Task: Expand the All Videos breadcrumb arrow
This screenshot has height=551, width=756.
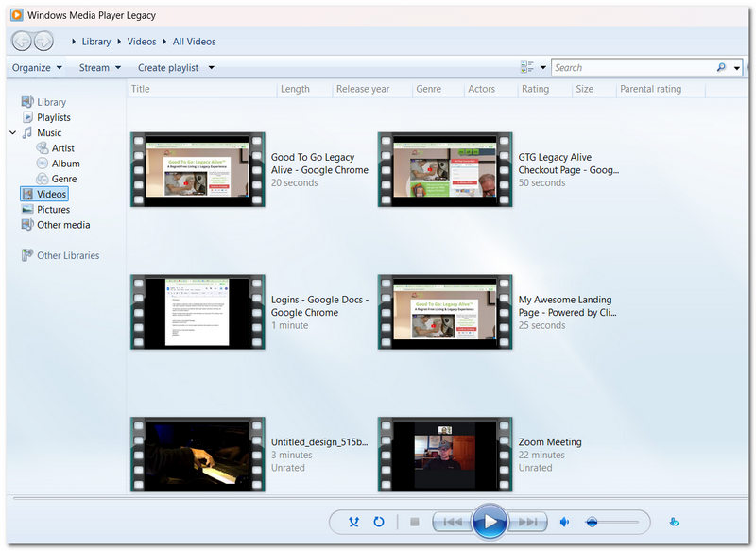Action: coord(164,42)
